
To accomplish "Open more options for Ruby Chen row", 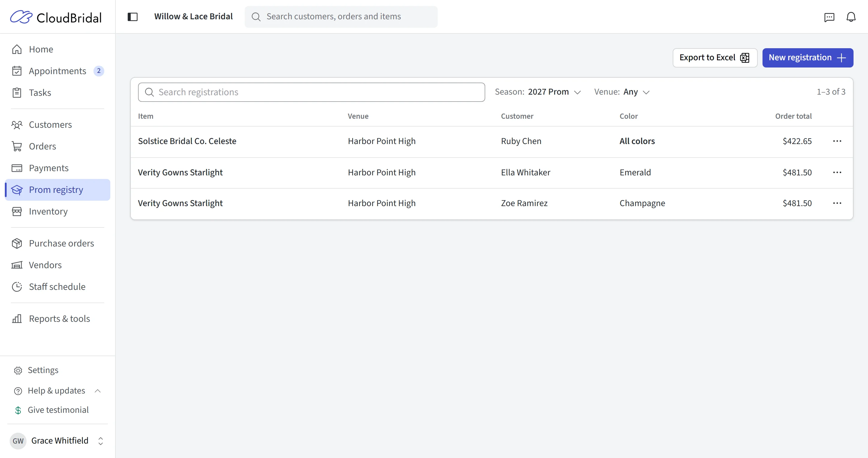I will (837, 141).
